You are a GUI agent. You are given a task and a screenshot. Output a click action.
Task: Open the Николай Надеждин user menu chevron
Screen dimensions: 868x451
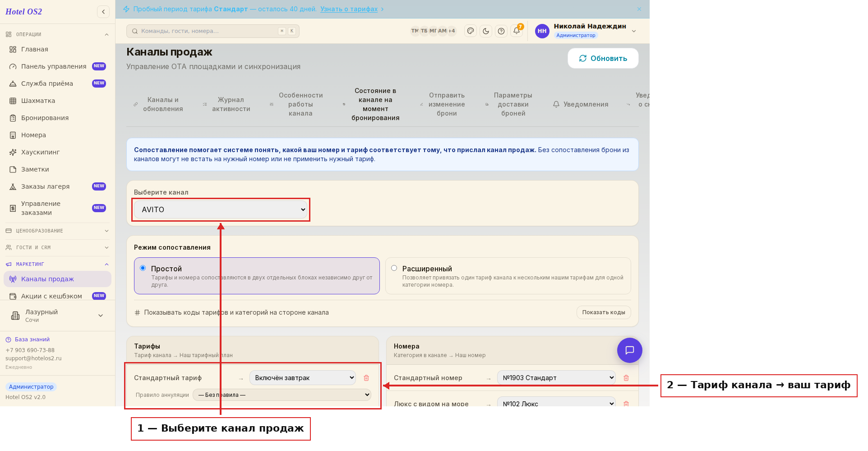click(634, 31)
